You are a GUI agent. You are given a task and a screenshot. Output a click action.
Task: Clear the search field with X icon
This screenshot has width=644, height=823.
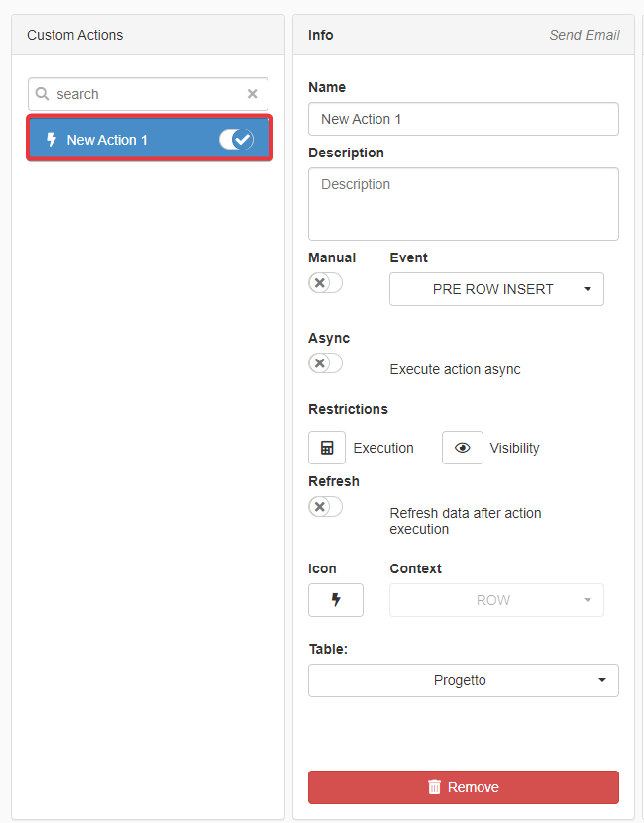(252, 94)
